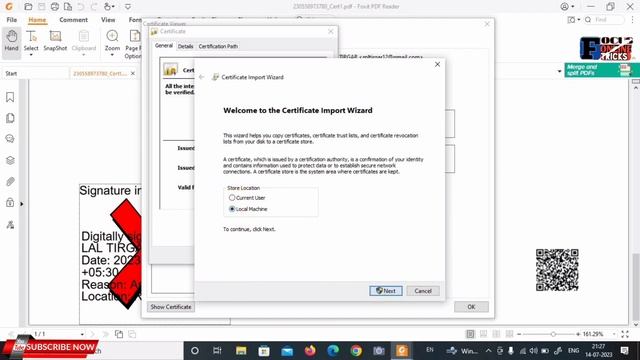
Task: Click the Show Certificate button
Action: click(171, 307)
